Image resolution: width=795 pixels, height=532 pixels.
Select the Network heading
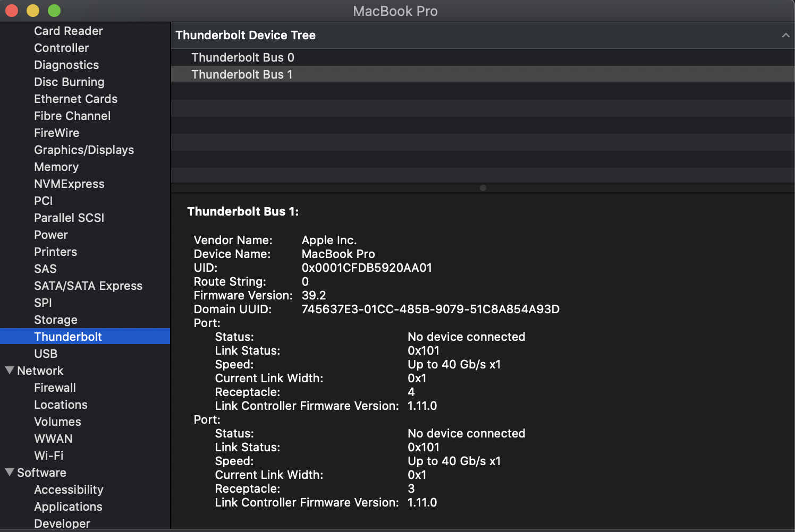point(40,371)
